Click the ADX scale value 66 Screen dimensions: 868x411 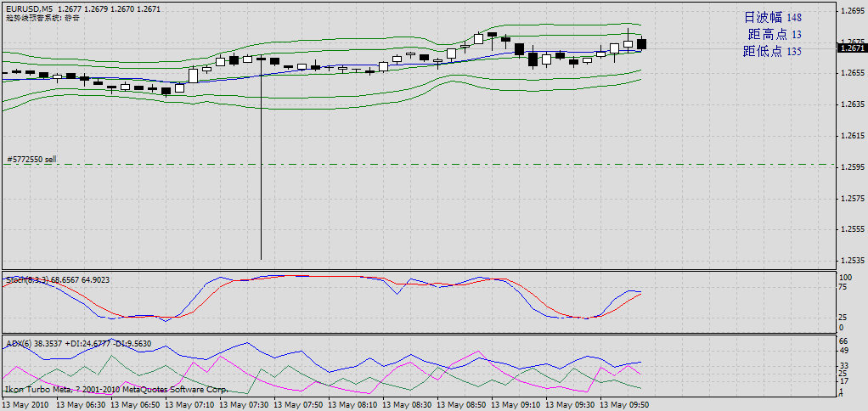coord(843,341)
